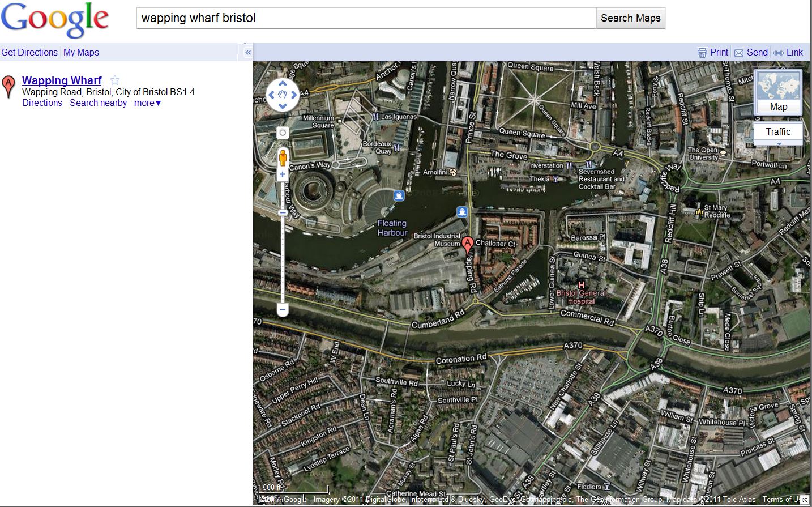
Task: Expand layers arrow below the Traffic button
Action: pos(778,144)
